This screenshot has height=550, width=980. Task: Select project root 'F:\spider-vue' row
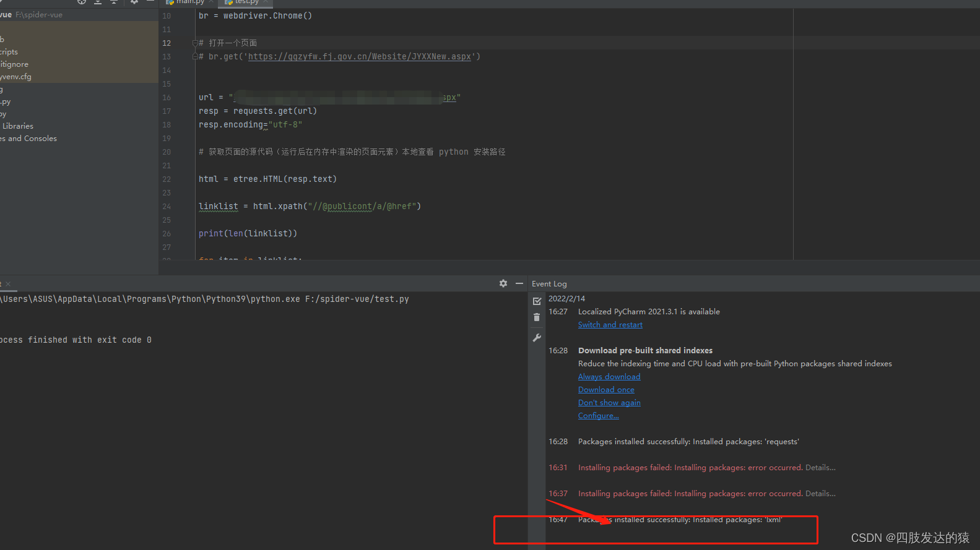tap(79, 15)
